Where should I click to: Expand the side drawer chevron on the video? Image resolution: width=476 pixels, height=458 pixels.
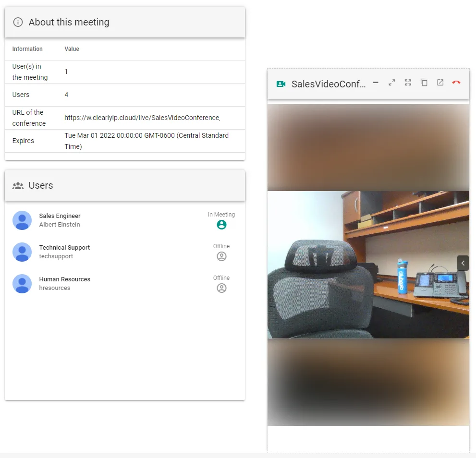coord(463,263)
